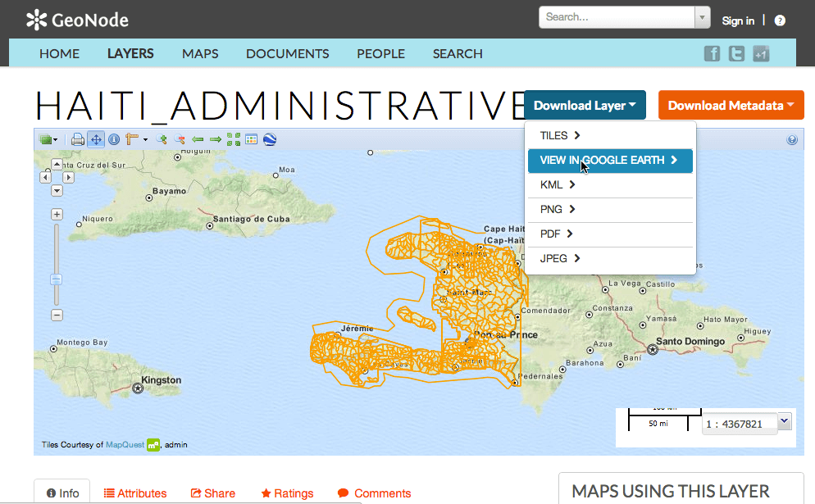This screenshot has width=815, height=504.
Task: Click the zoom out magnifier tool
Action: coord(180,139)
